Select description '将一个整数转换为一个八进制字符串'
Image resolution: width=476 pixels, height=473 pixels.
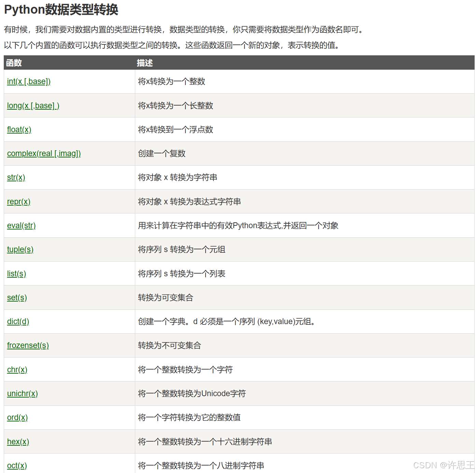[x=201, y=465]
